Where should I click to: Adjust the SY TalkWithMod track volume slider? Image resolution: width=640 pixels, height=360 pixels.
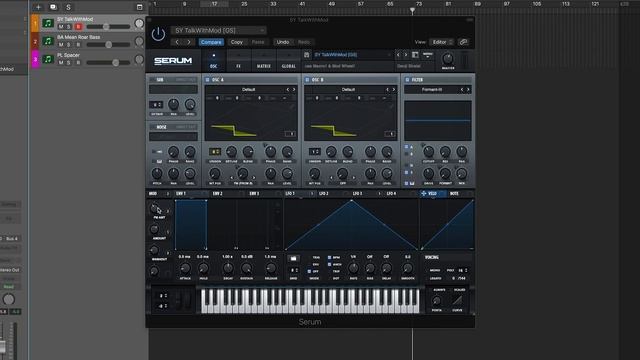(108, 27)
